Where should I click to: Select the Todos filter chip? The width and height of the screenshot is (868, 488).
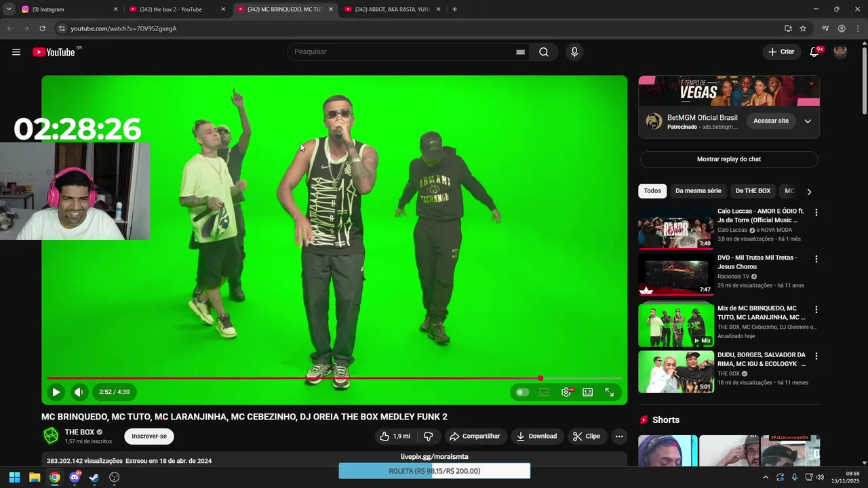(x=652, y=191)
